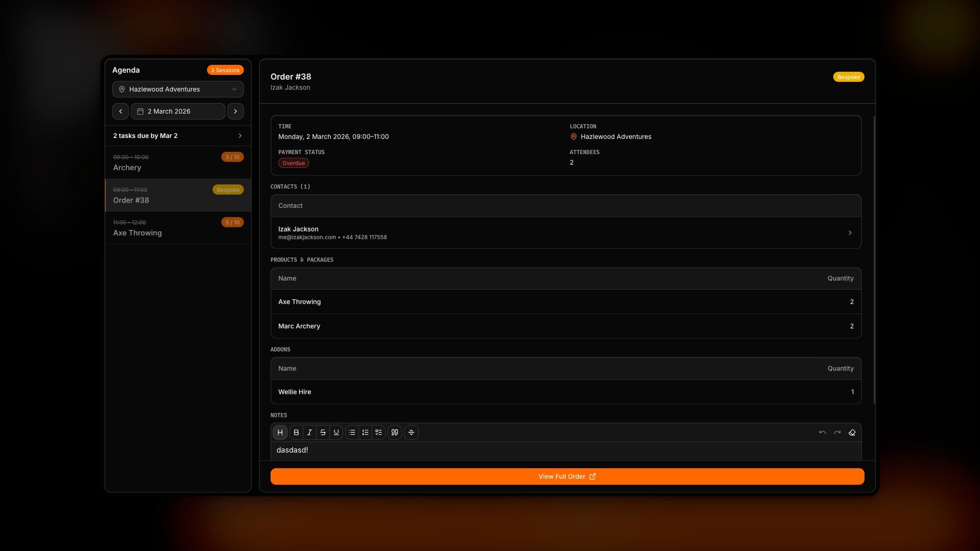Viewport: 980px width, 551px height.
Task: Insert horizontal divider in notes
Action: [x=411, y=432]
